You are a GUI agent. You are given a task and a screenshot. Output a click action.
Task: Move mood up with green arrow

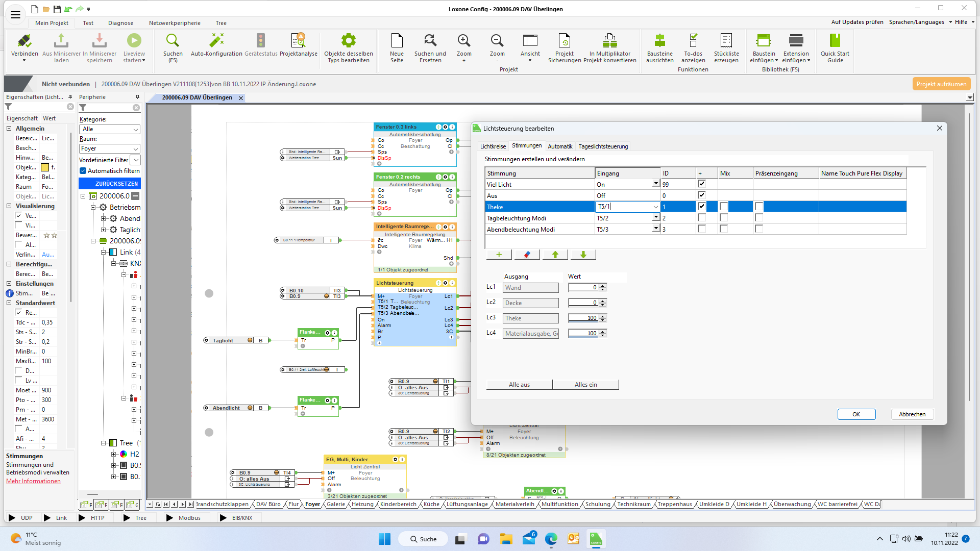click(x=555, y=255)
